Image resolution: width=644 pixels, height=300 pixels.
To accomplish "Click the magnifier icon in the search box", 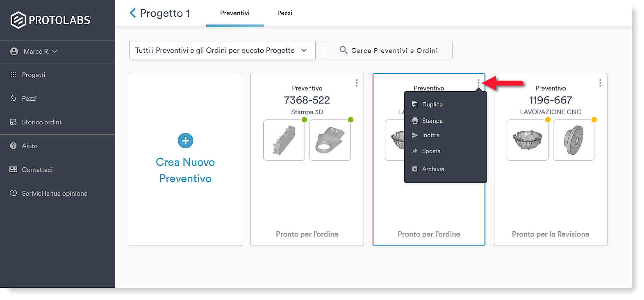I will 344,50.
